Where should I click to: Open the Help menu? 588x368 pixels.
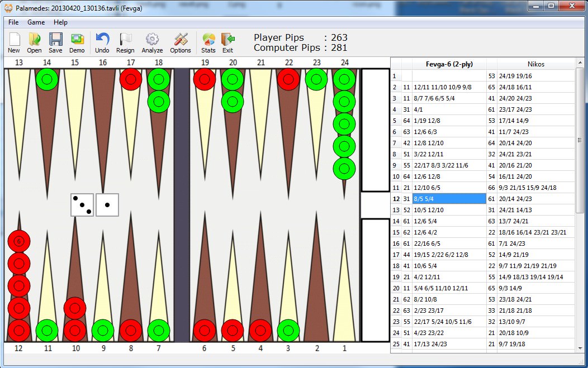60,22
